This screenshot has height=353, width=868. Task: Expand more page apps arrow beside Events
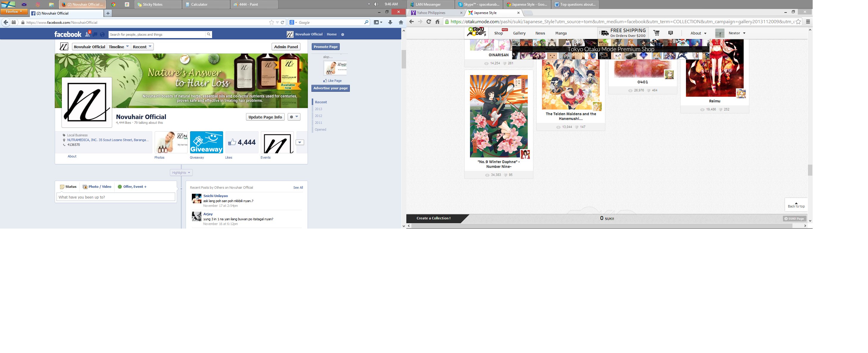pos(300,142)
